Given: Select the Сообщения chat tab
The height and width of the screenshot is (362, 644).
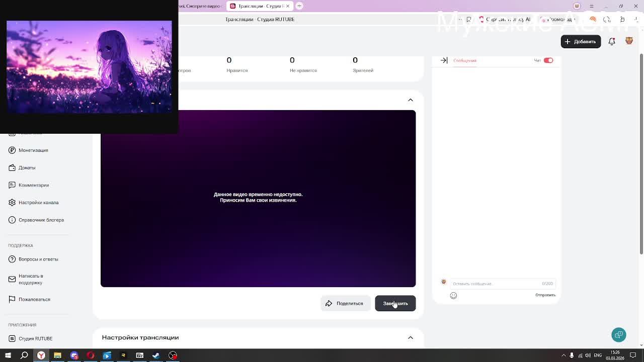Looking at the screenshot, I should (464, 61).
